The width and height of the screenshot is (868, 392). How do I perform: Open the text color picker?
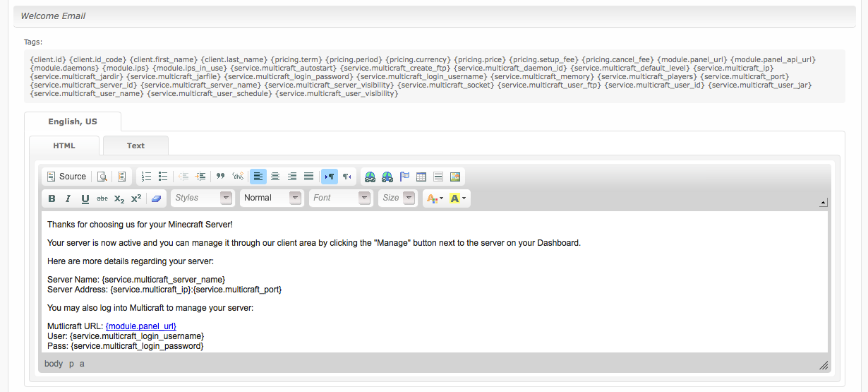pyautogui.click(x=433, y=198)
